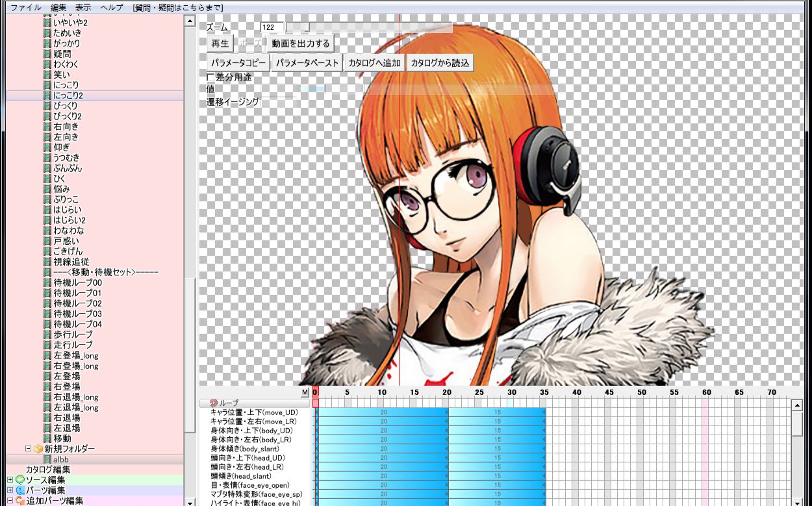Collapse the 追加パーツ編集 section
This screenshot has height=506, width=812.
pyautogui.click(x=10, y=501)
